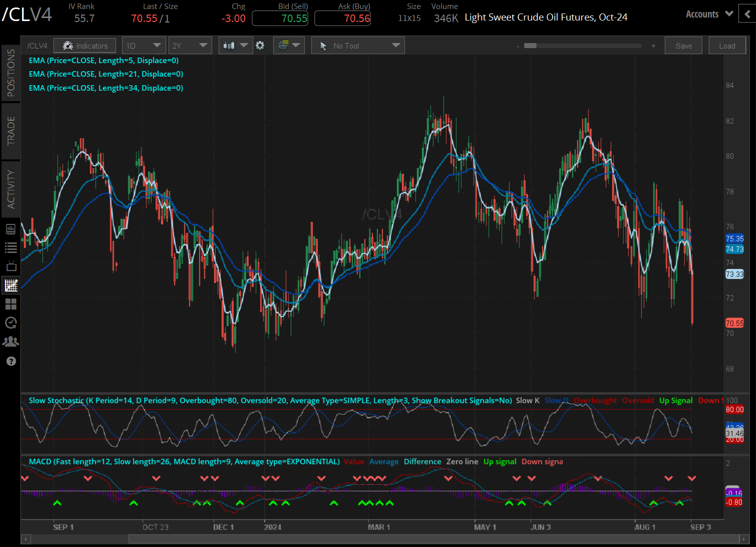Click the active charts icon in sidebar
Viewport: 756px width, 547px height.
(11, 285)
